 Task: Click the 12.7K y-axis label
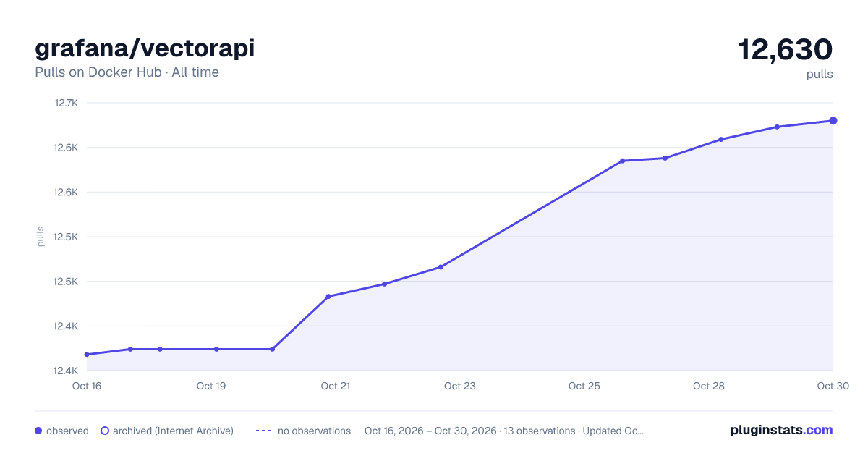tap(66, 103)
